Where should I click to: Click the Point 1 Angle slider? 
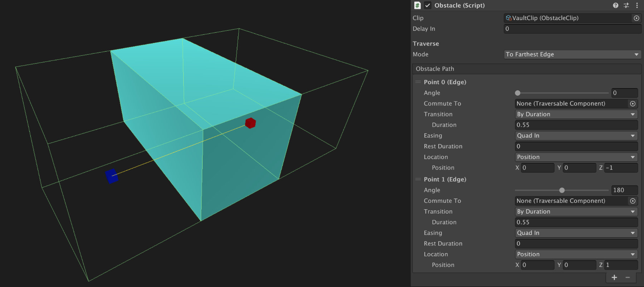coord(562,190)
